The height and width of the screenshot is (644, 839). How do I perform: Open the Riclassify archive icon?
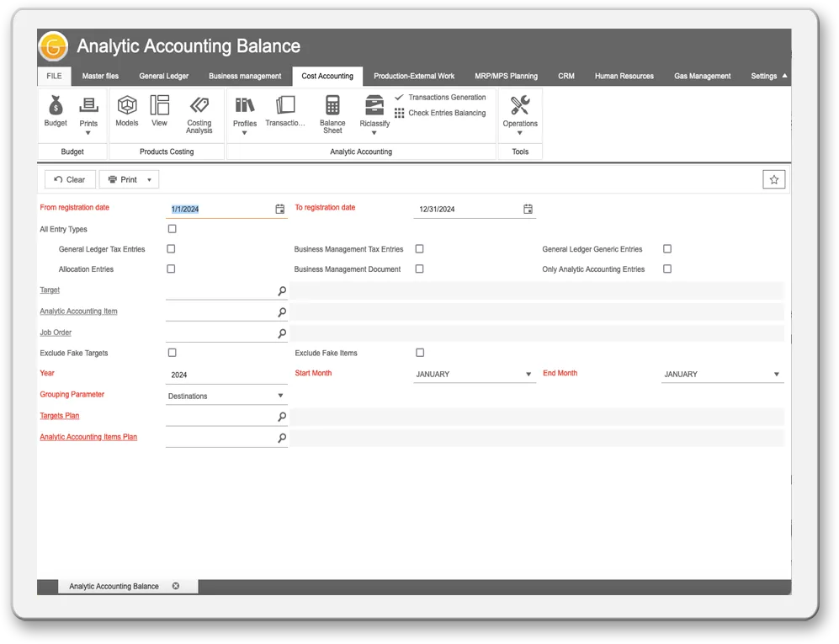click(374, 106)
